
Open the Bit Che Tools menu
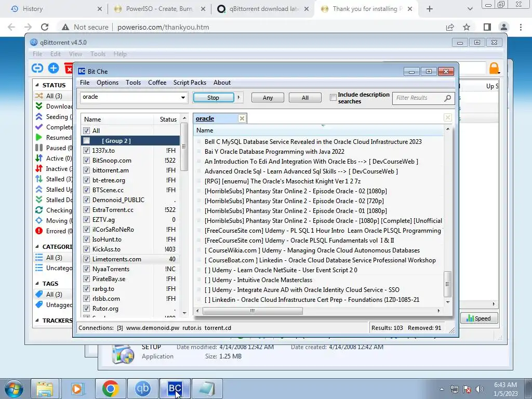[133, 83]
